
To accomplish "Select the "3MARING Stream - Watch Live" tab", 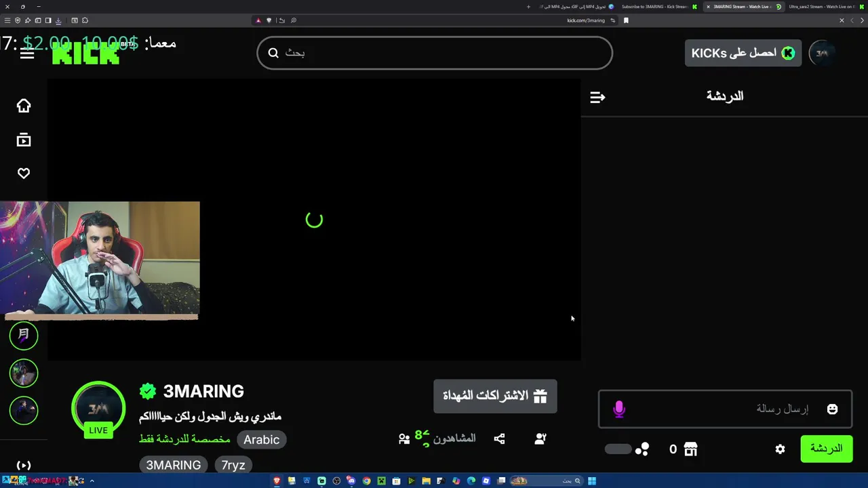I will pyautogui.click(x=744, y=7).
